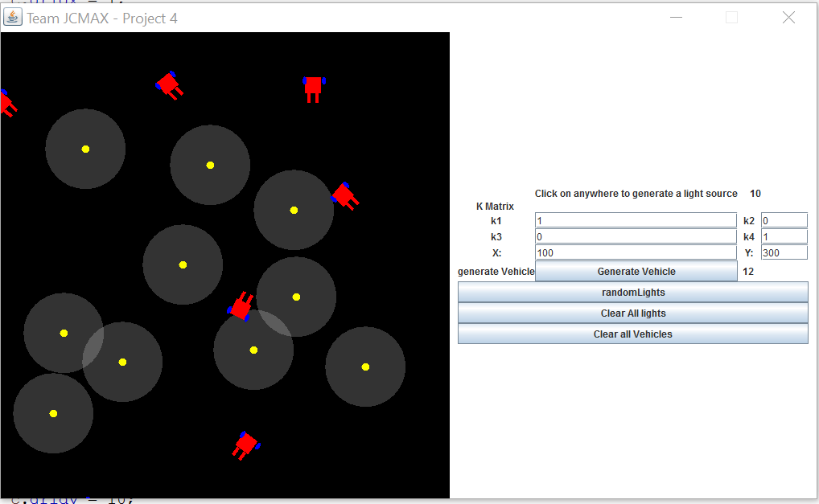Click the Clear all Vehicles button

pyautogui.click(x=633, y=334)
